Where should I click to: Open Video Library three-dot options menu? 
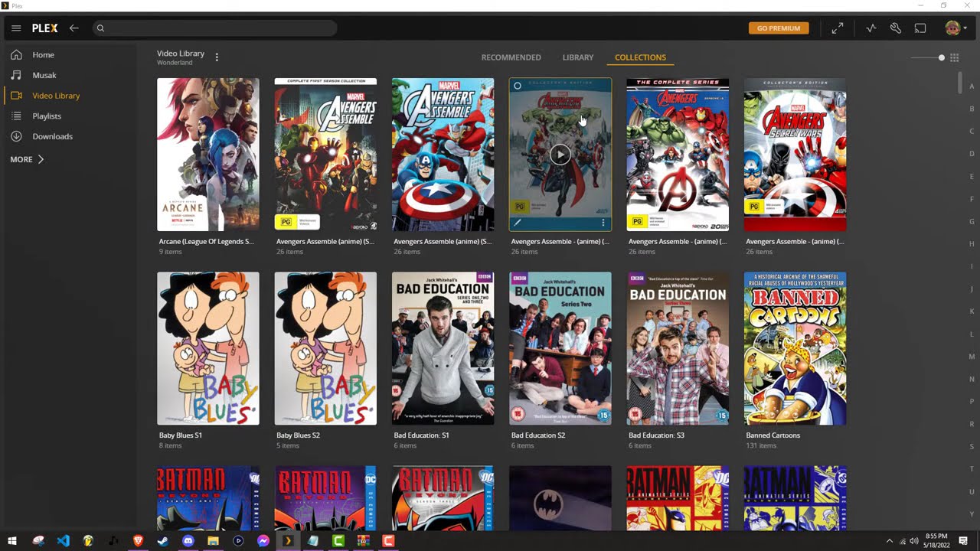click(x=217, y=57)
